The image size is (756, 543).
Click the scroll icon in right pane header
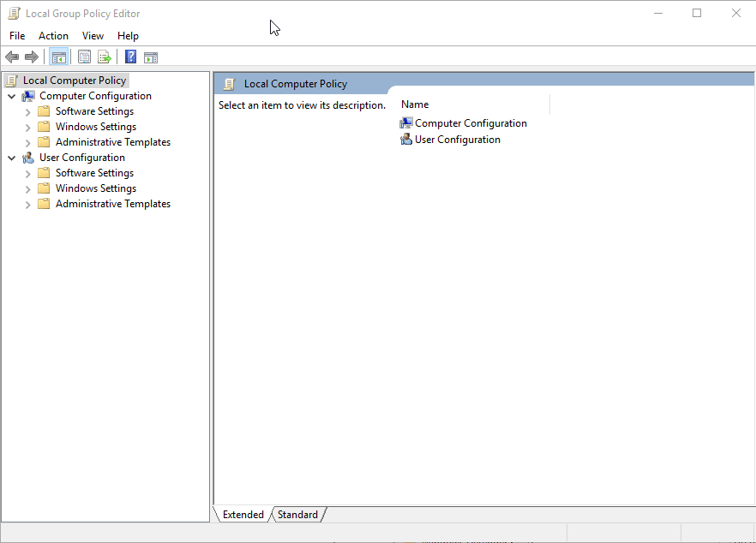pos(230,84)
